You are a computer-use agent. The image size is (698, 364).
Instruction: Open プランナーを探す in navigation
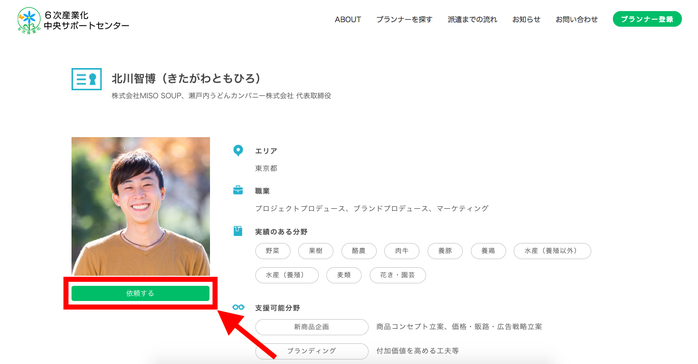[x=404, y=20]
